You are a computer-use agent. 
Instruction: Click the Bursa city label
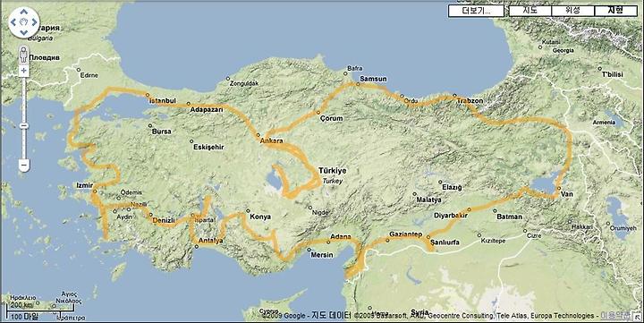161,132
